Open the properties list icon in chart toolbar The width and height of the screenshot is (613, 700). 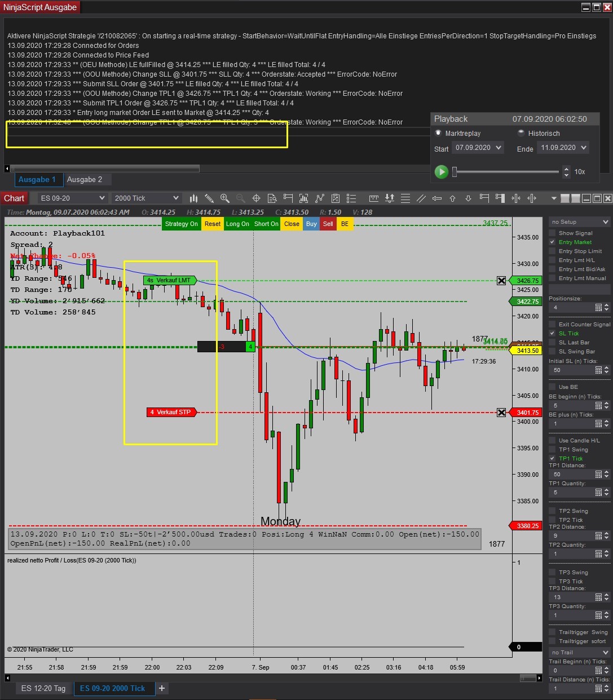351,198
